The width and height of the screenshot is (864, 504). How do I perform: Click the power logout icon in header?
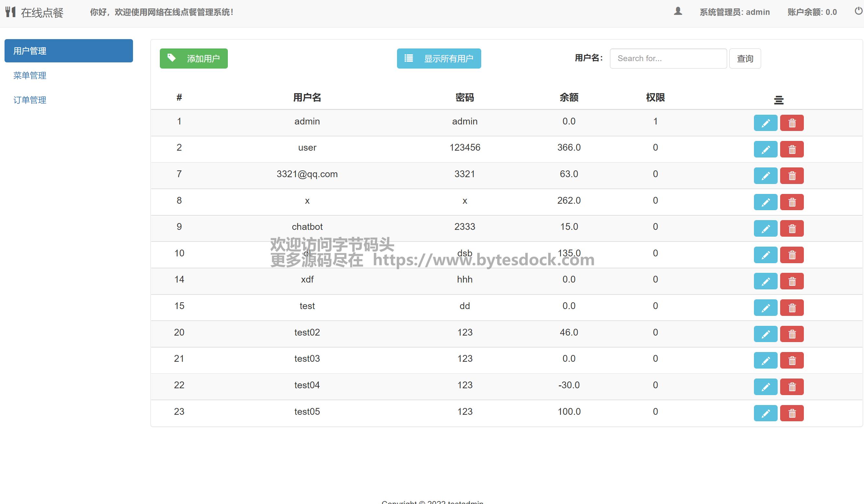click(858, 11)
